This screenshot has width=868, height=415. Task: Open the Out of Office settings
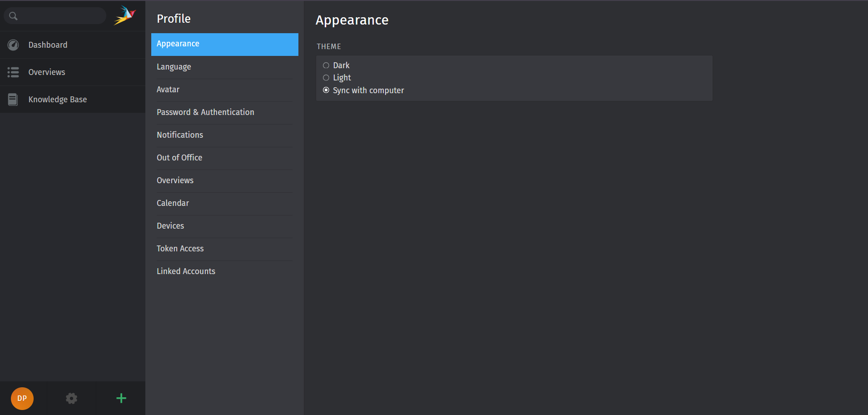click(179, 157)
